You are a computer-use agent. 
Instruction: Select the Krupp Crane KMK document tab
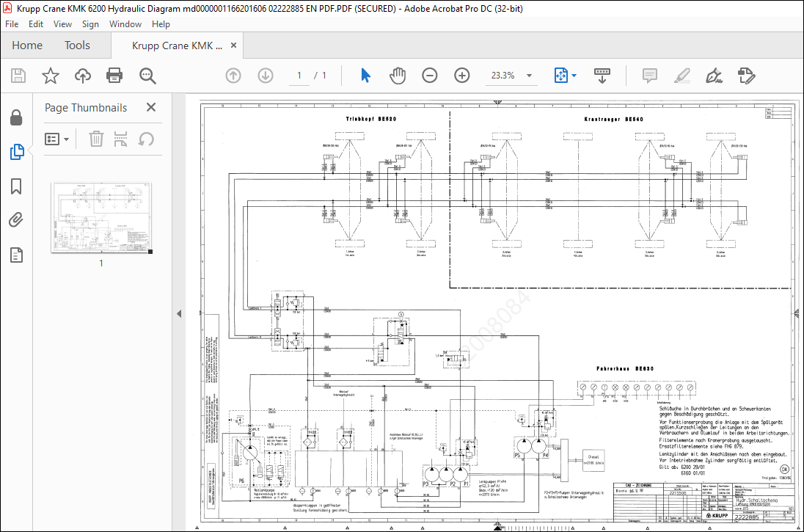(177, 45)
